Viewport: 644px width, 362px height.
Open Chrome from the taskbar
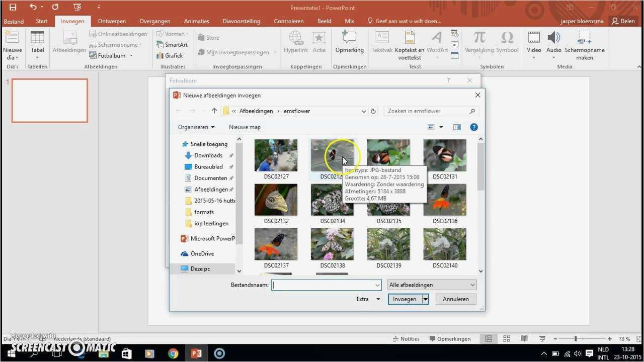173,353
